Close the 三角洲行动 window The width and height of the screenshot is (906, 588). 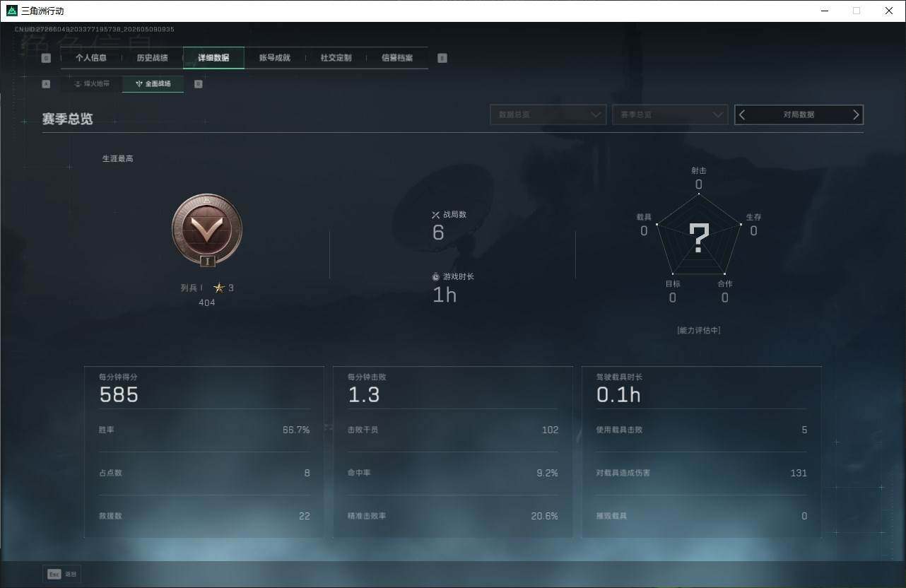point(889,11)
